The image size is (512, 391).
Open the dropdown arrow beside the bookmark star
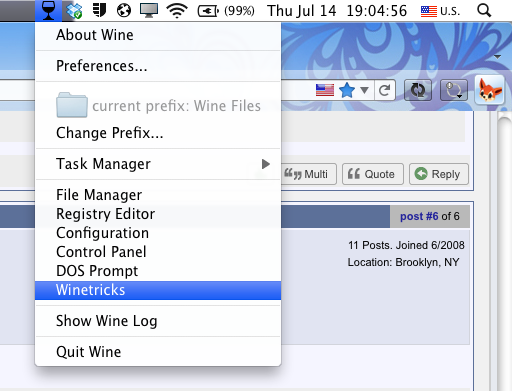(364, 90)
